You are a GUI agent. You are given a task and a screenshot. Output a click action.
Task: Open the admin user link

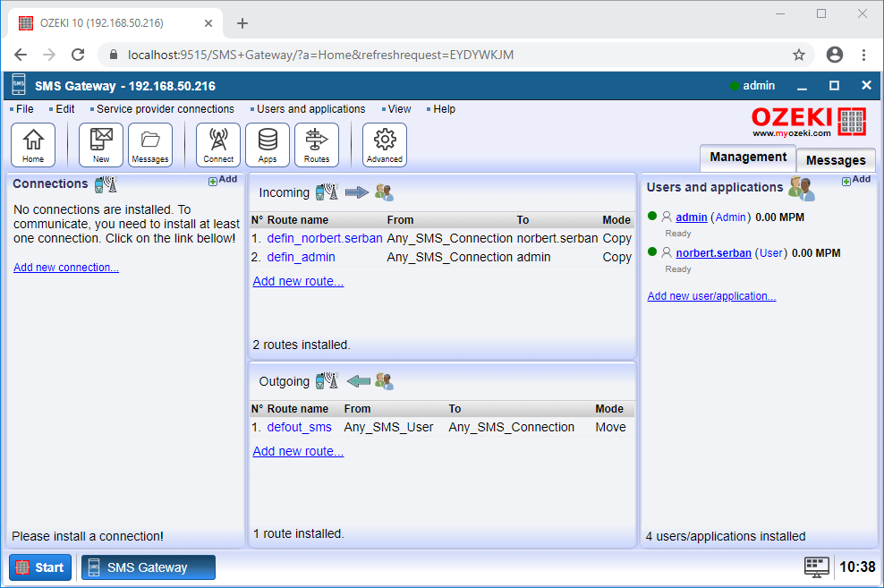692,217
